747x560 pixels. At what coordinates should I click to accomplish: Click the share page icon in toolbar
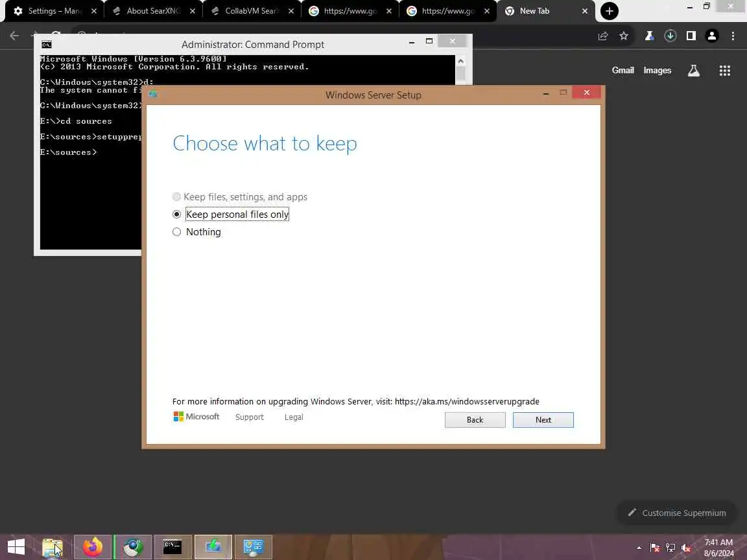[603, 36]
